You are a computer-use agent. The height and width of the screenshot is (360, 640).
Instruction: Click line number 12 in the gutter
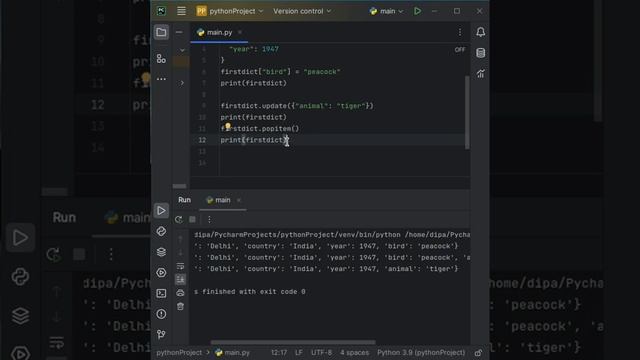202,140
